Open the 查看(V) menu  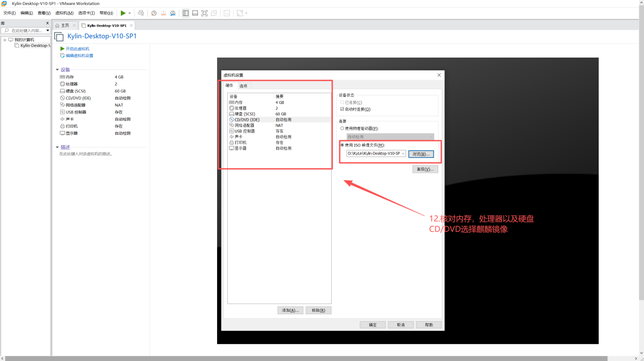(x=44, y=13)
